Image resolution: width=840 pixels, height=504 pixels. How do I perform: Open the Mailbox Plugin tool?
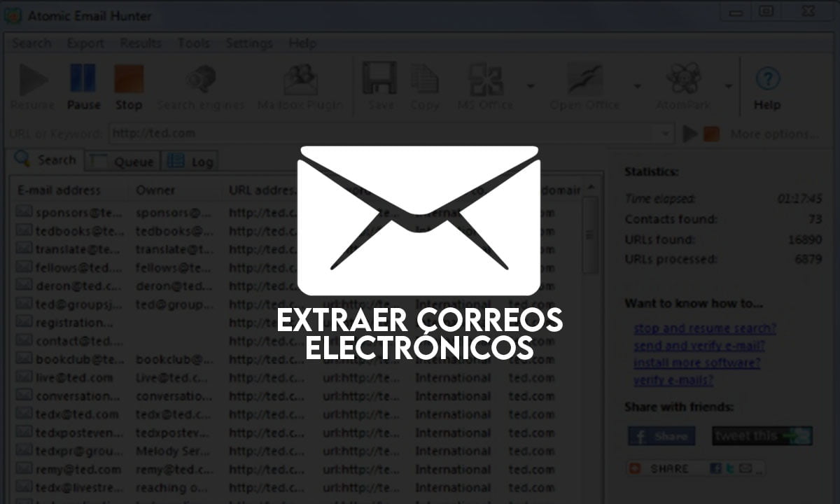300,87
